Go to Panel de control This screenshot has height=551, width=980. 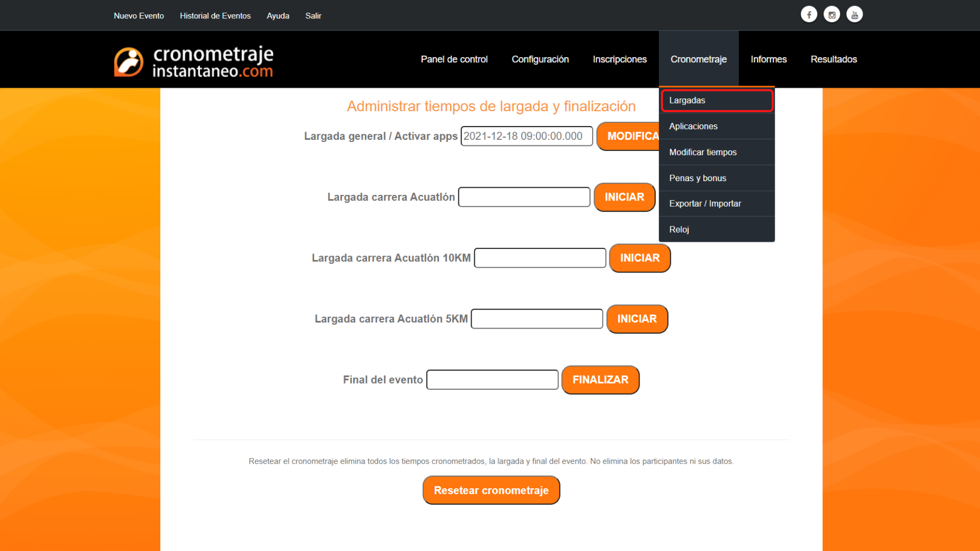tap(454, 59)
